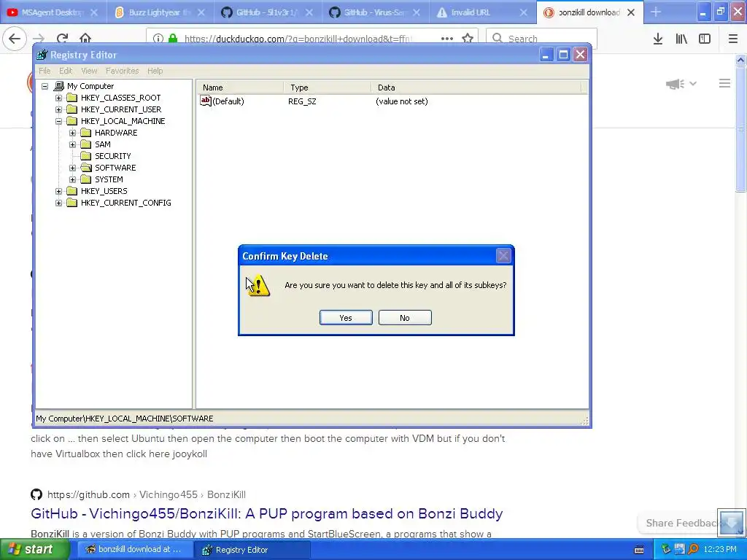747x560 pixels.
Task: Switch to the GitHub - Sl1v3r1 browser tab
Action: tap(267, 12)
